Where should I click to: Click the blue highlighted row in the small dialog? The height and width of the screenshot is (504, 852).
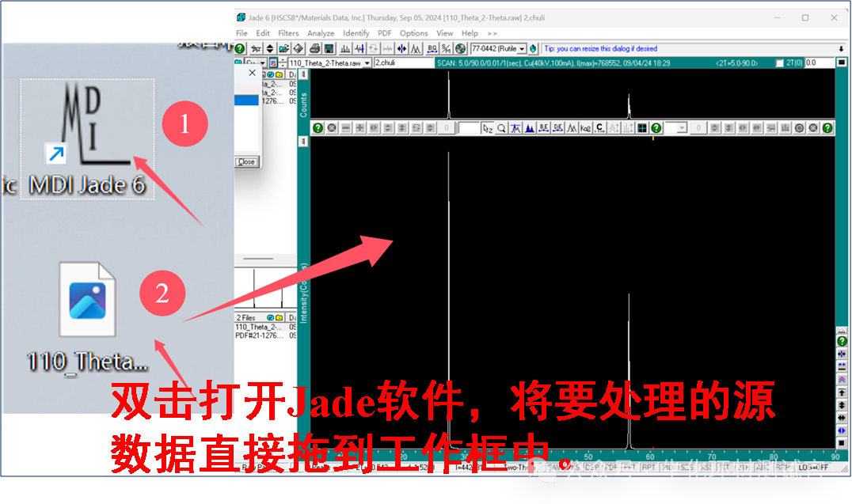pyautogui.click(x=247, y=100)
